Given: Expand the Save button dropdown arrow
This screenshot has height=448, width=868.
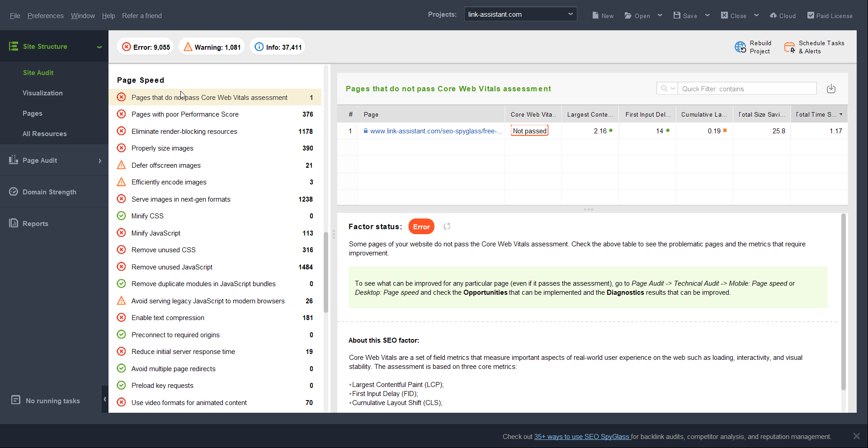Looking at the screenshot, I should 708,15.
